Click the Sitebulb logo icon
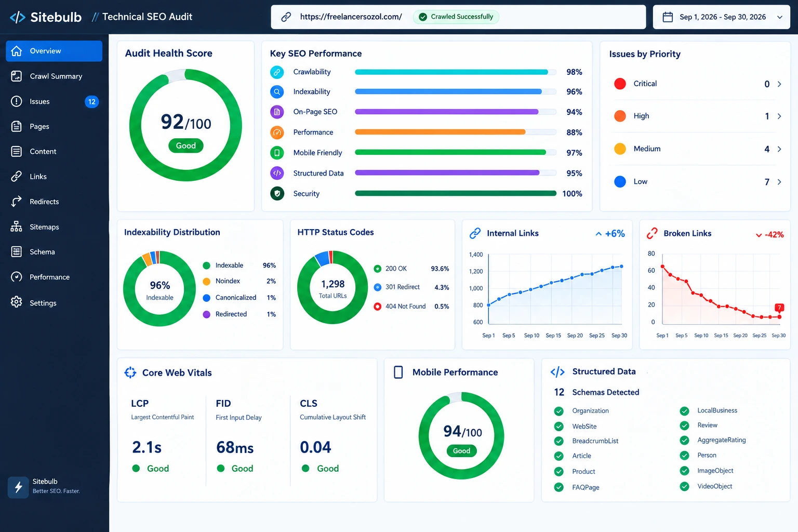Image resolution: width=798 pixels, height=532 pixels. click(18, 17)
